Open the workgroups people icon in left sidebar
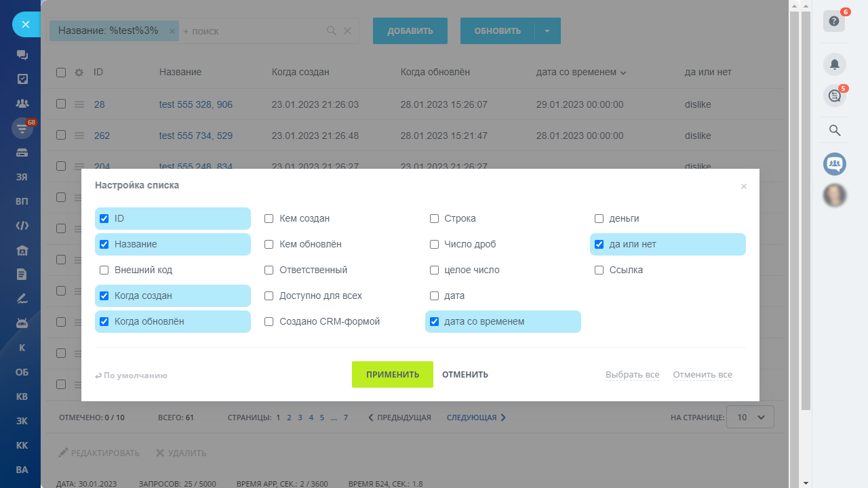The height and width of the screenshot is (488, 868). coord(22,104)
